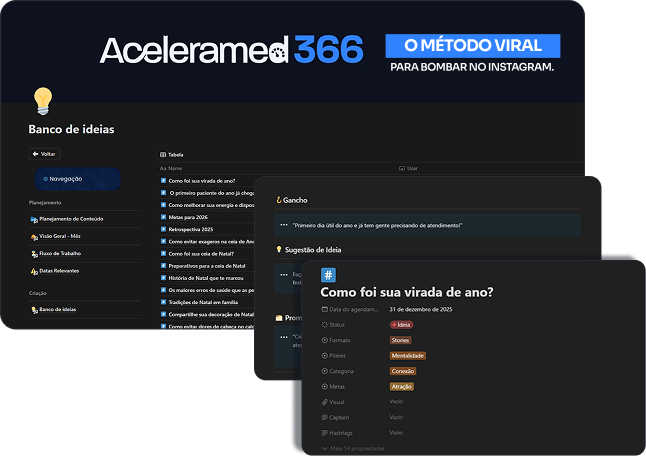Click the Caption property text icon
This screenshot has width=646, height=456.
tap(325, 418)
